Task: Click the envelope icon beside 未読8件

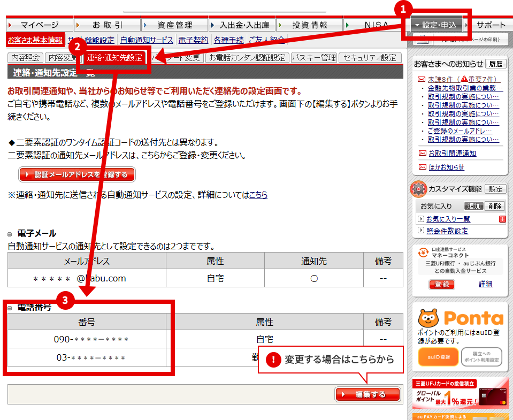Action: (x=422, y=79)
